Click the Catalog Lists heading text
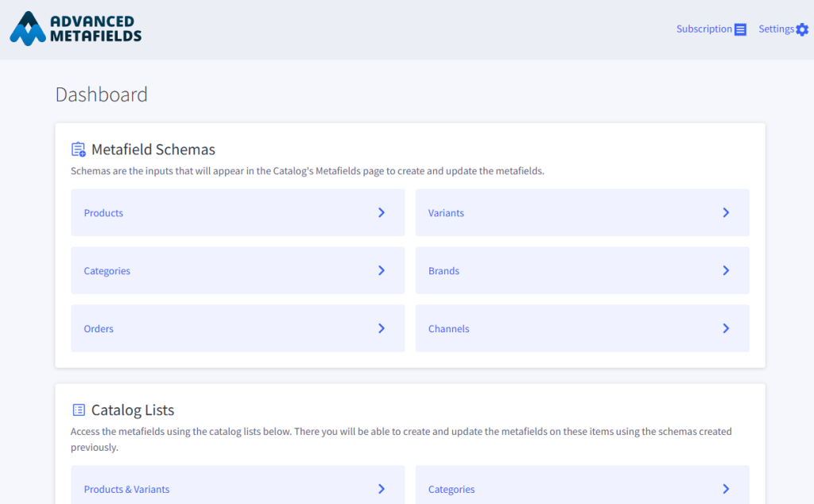The image size is (814, 504). coord(133,410)
